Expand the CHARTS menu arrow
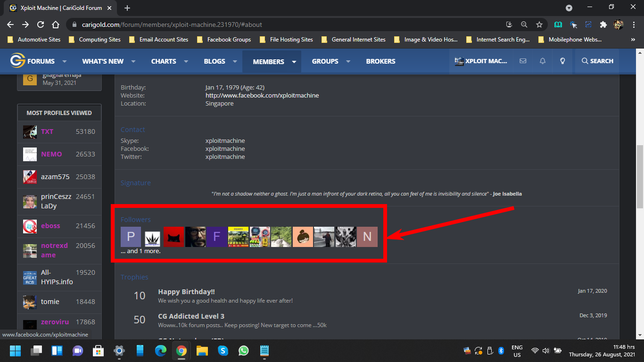The image size is (644, 362). [186, 61]
